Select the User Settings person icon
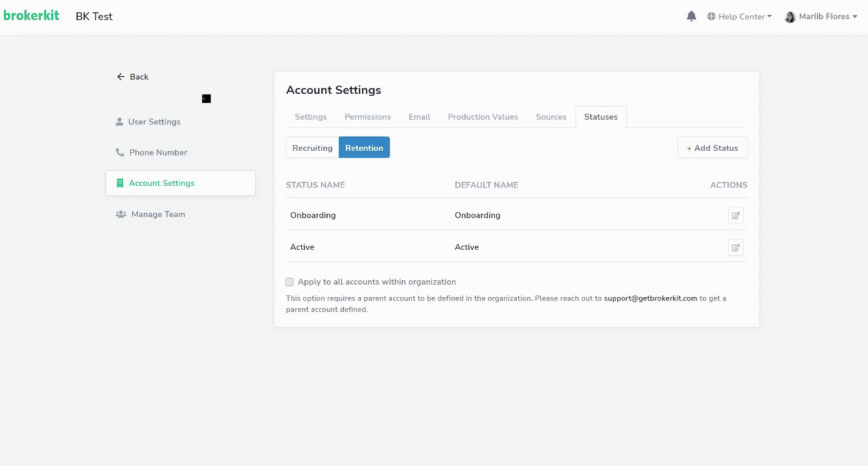Screen dimensions: 868x466 tap(119, 121)
